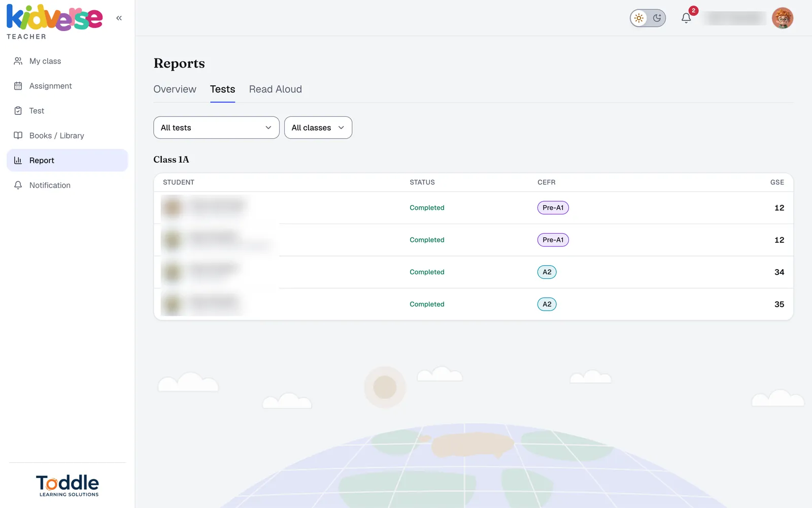812x508 pixels.
Task: Toggle the light/dark theme switch
Action: (648, 18)
